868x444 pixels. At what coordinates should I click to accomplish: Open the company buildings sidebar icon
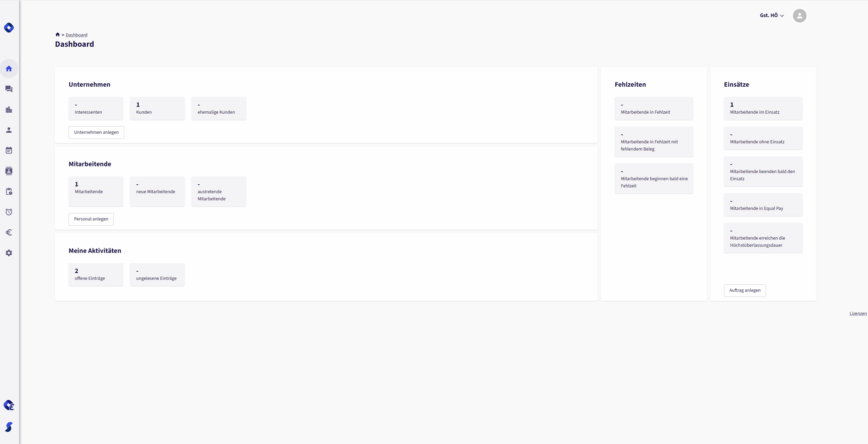click(9, 110)
